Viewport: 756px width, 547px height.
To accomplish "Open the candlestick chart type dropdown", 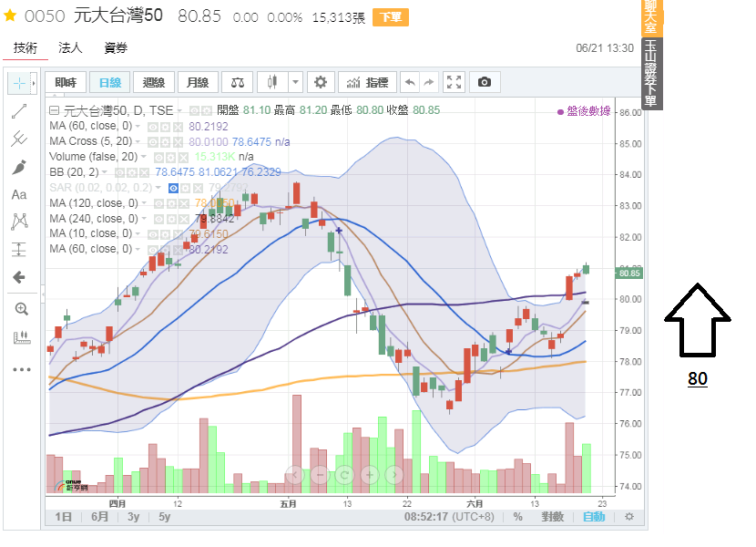I will click(x=279, y=82).
